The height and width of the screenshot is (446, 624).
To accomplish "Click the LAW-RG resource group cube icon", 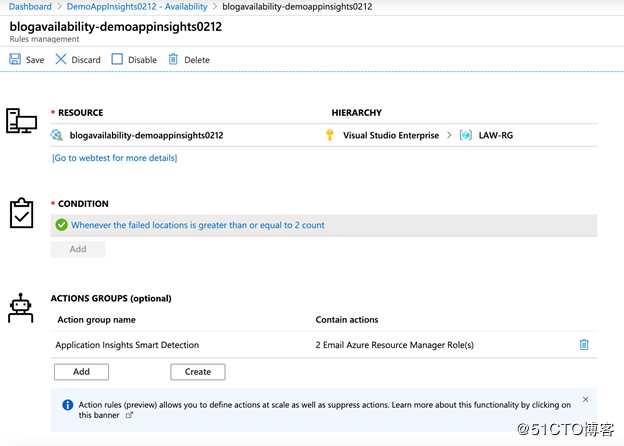I will [466, 135].
